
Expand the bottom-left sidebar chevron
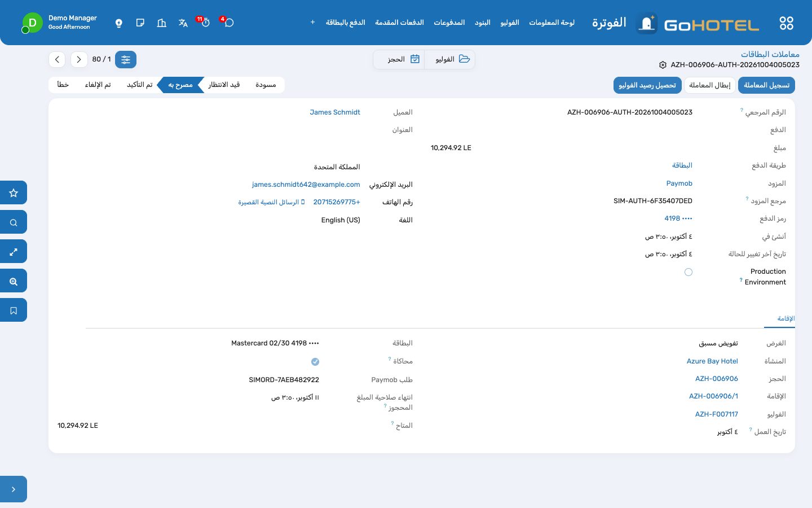[x=14, y=489]
